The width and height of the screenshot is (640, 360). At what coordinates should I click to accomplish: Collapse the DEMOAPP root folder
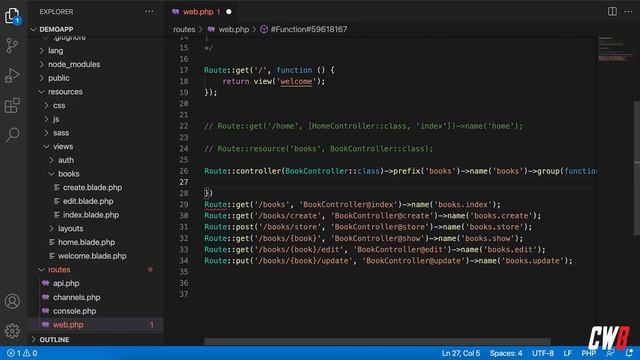(33, 29)
